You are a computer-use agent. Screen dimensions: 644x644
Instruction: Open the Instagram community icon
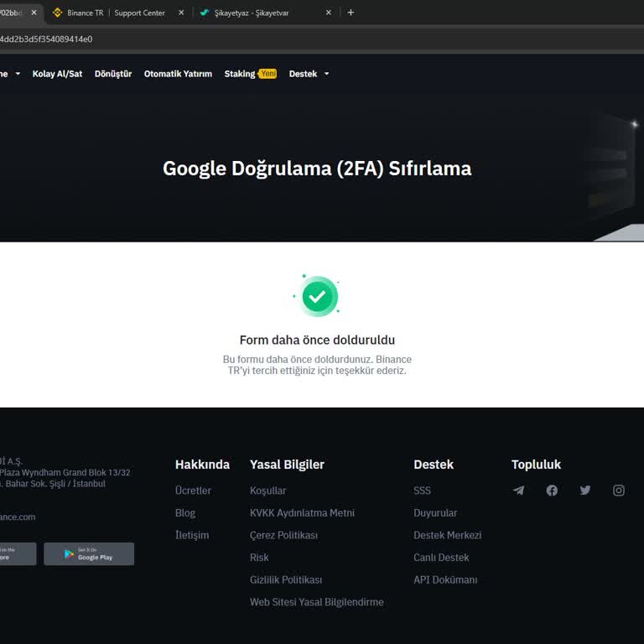[x=619, y=490]
